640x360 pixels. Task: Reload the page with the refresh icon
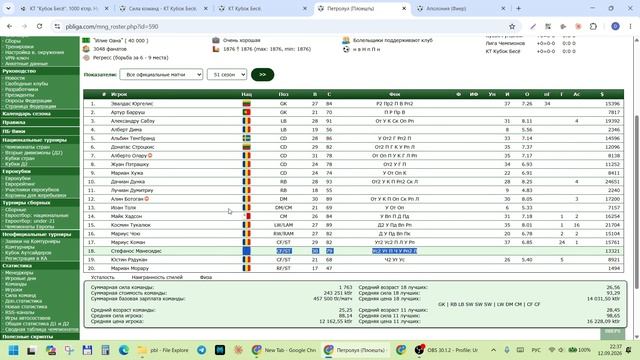point(39,26)
